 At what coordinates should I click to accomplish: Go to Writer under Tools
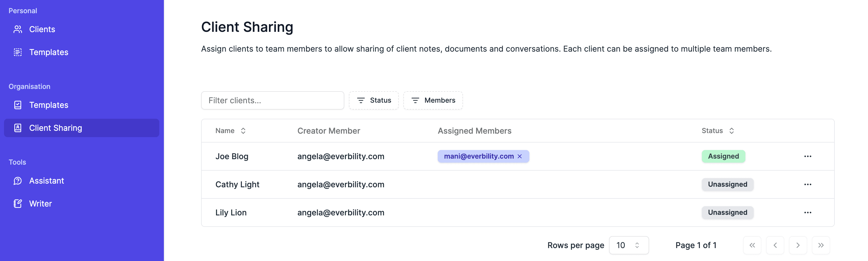click(40, 204)
